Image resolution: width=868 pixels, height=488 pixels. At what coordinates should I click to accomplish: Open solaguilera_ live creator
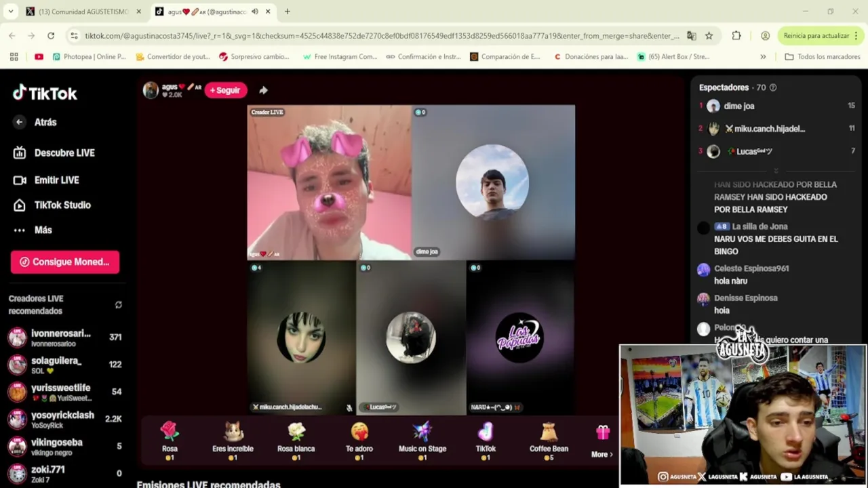[x=65, y=365]
